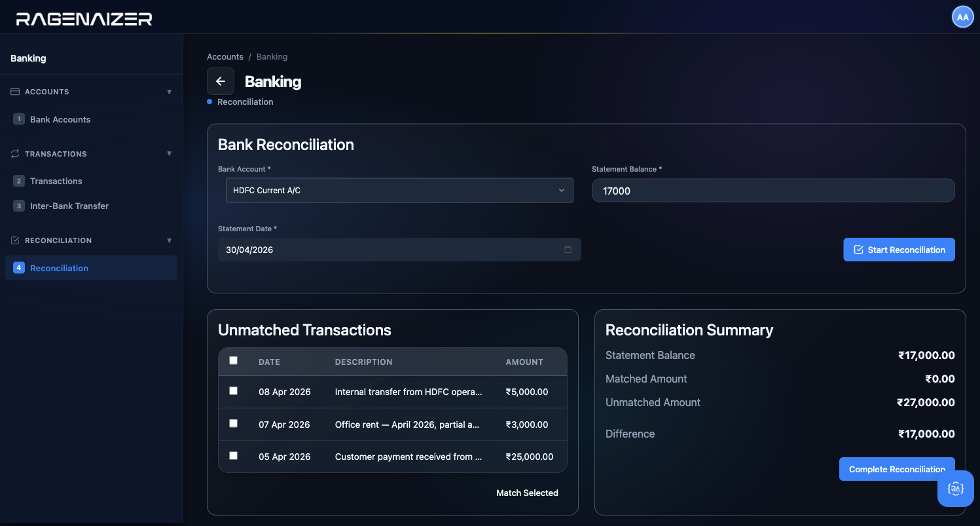Click the Statement Date field

pyautogui.click(x=399, y=250)
